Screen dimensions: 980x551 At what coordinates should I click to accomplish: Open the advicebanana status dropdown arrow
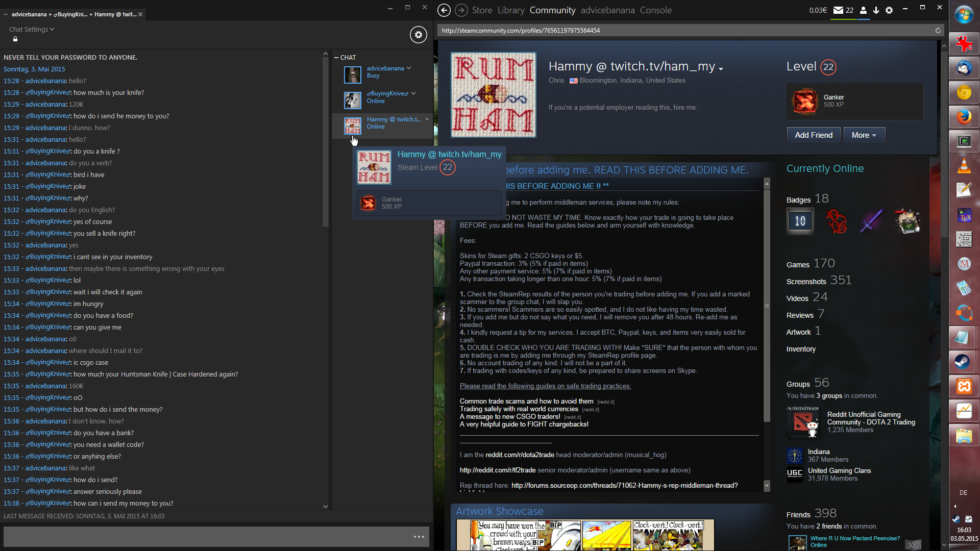coord(409,68)
